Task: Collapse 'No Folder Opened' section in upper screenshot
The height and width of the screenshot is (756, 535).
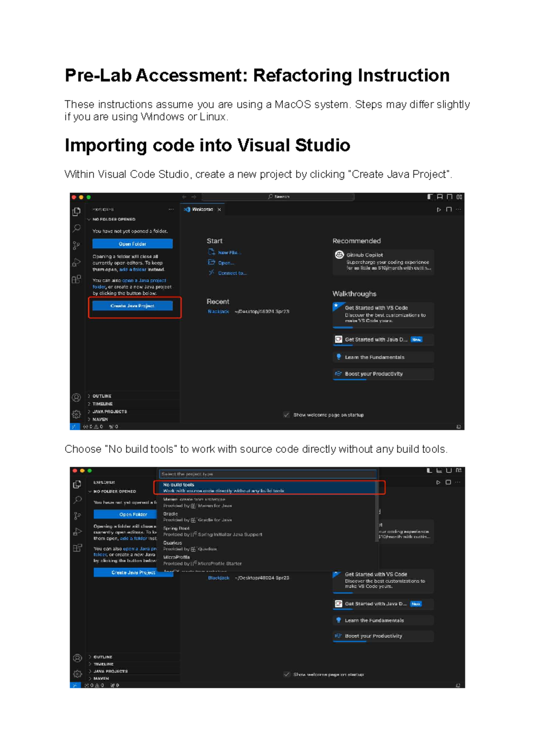Action: click(x=89, y=219)
